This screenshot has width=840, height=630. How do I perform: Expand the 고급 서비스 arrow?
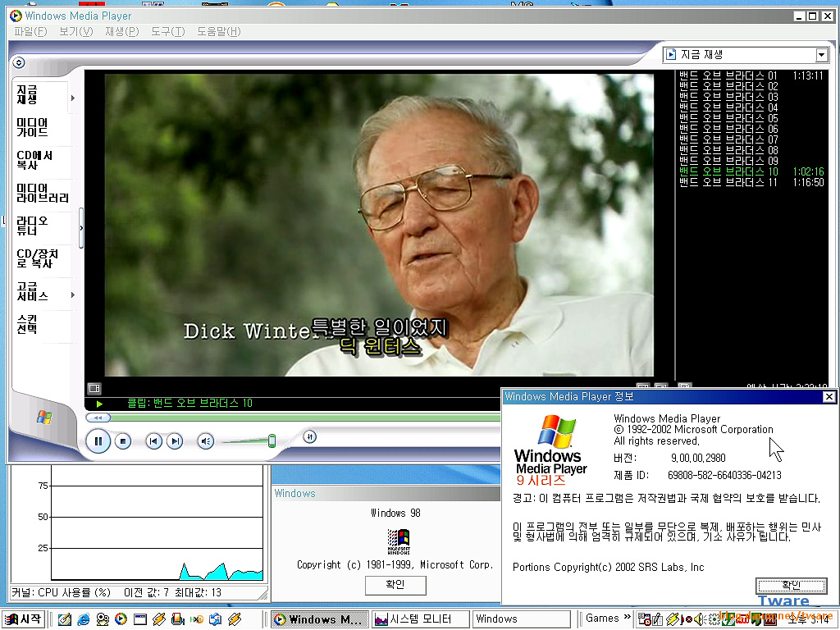(x=73, y=294)
